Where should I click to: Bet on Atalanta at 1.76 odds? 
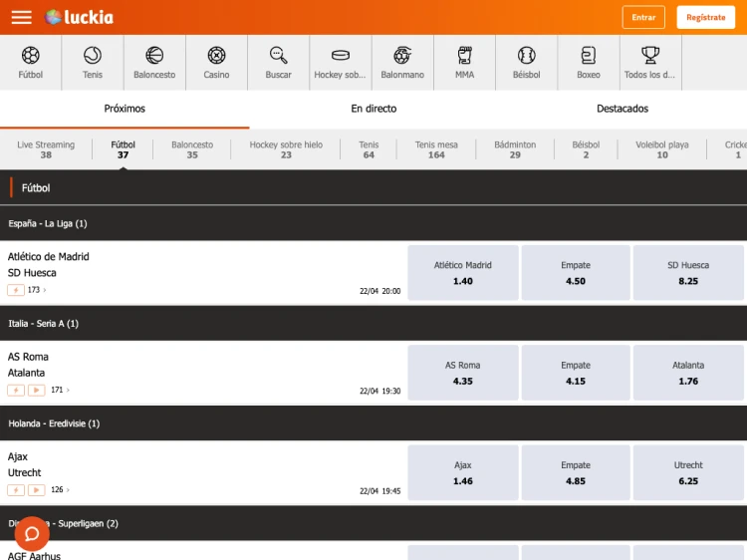click(x=688, y=373)
